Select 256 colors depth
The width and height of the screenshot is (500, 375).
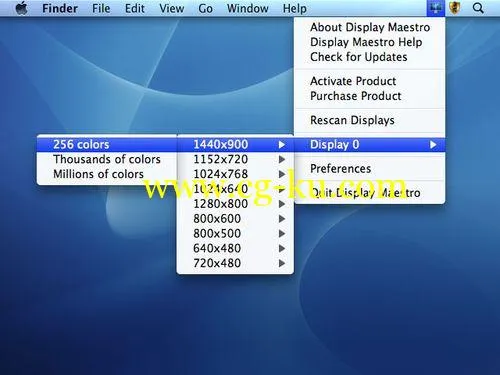pos(107,145)
